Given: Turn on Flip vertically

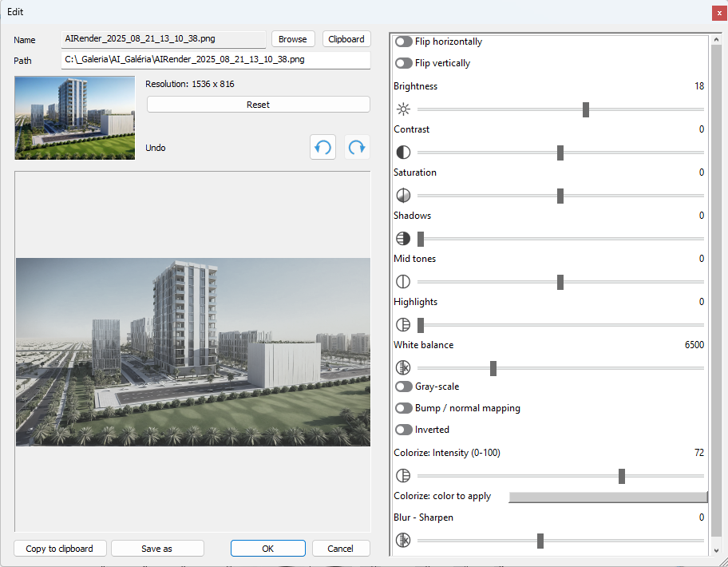Looking at the screenshot, I should 404,63.
